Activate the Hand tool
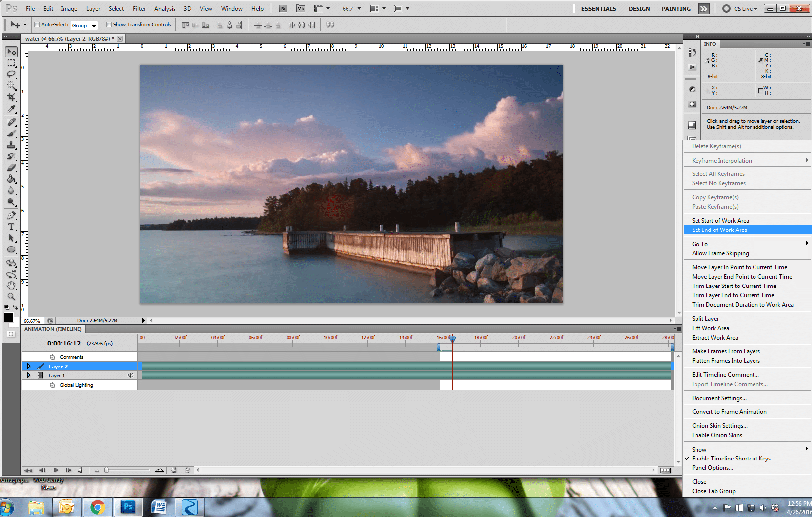The width and height of the screenshot is (812, 517). [11, 286]
